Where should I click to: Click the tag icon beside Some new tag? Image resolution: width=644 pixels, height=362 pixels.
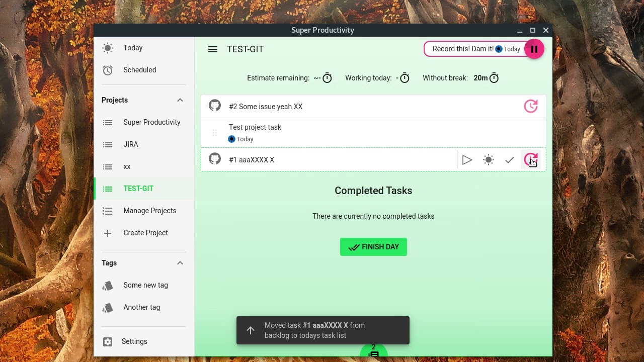tap(108, 286)
